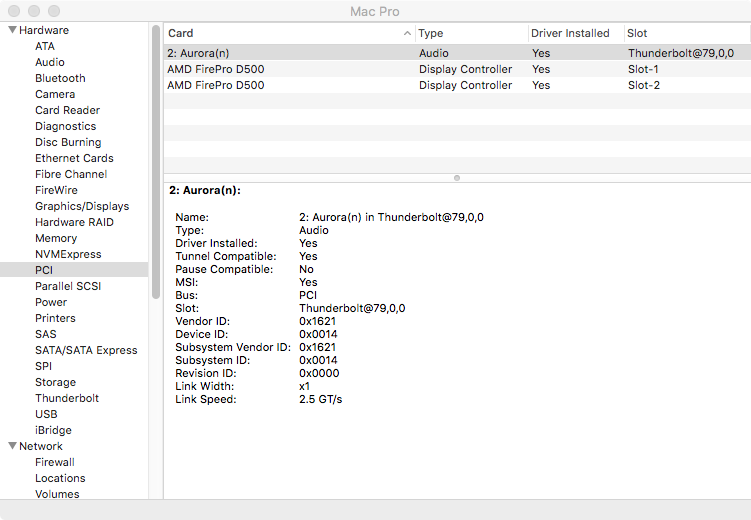
Task: Select NVMExpress in the sidebar
Action: 68,254
